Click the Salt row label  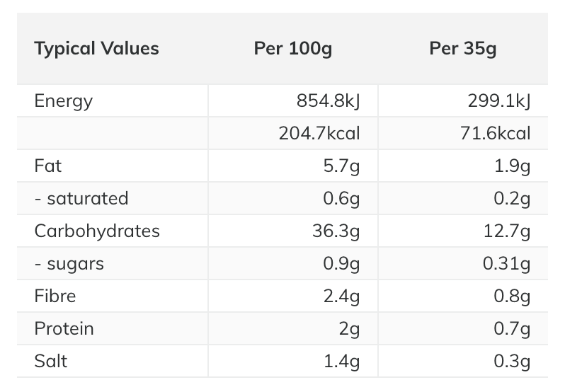(x=51, y=361)
